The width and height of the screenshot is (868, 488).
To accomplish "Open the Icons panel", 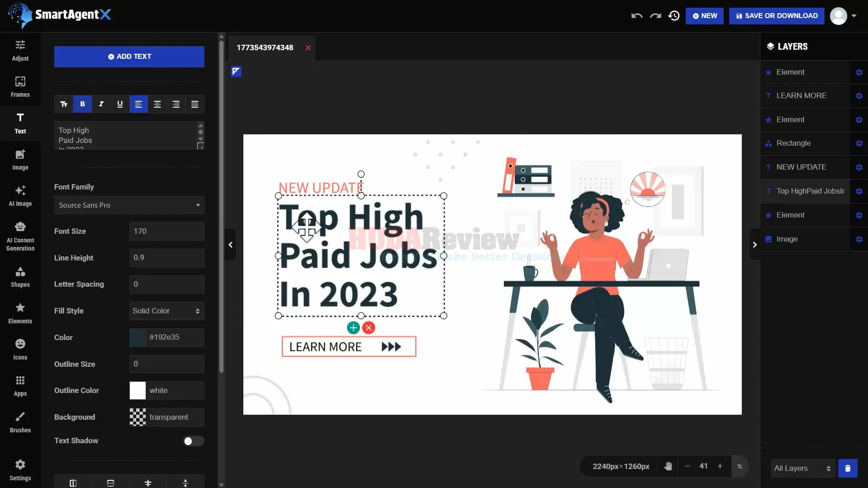I will (x=20, y=350).
